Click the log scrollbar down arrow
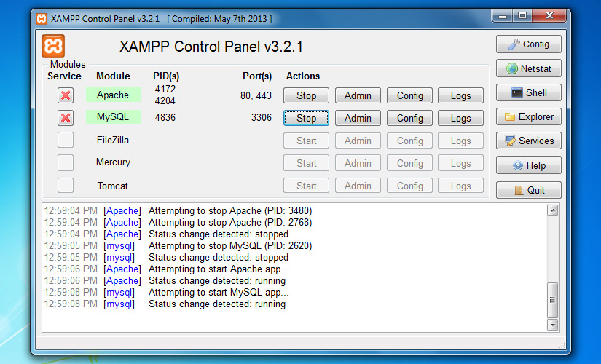This screenshot has height=364, width=601. 552,325
